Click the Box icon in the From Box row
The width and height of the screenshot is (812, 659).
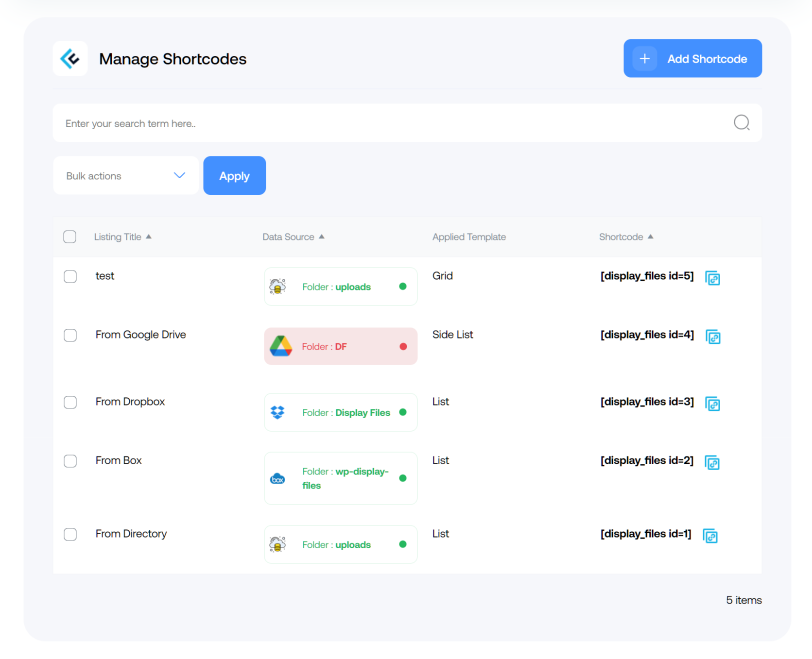tap(277, 478)
